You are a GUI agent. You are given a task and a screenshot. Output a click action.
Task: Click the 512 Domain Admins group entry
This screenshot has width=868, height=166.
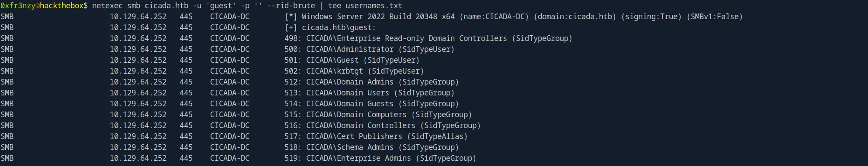372,82
